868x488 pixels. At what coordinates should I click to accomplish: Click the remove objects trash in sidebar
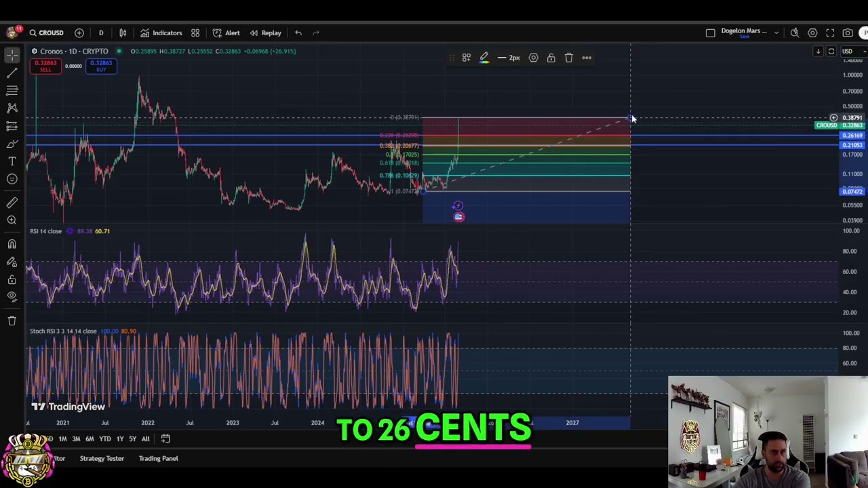click(12, 321)
